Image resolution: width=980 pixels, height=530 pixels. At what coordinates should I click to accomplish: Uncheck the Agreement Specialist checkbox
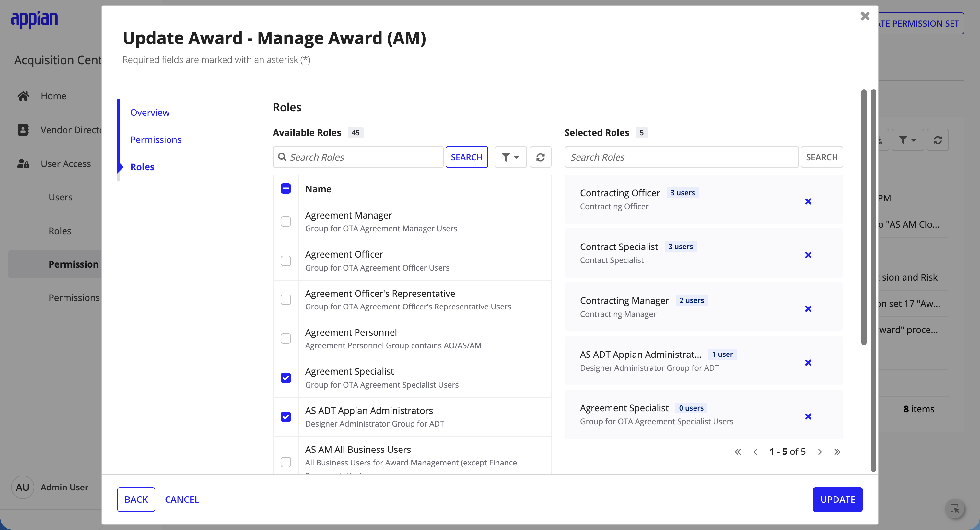286,378
